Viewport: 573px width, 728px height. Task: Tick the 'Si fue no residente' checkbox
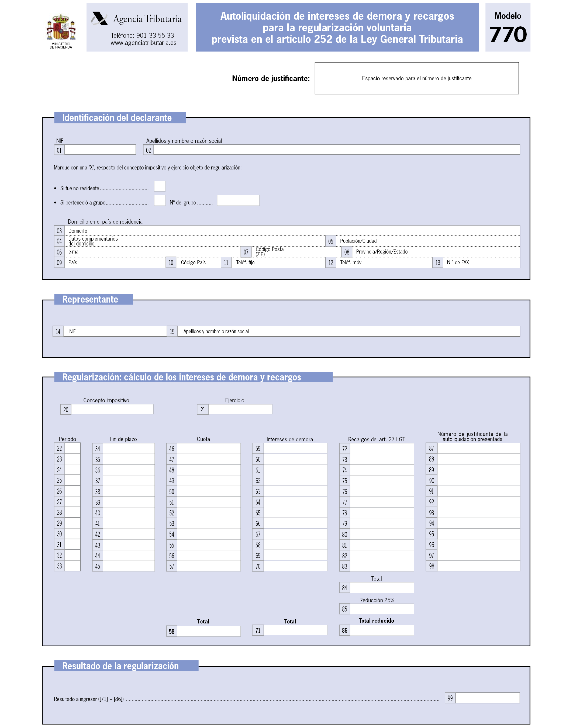[160, 186]
